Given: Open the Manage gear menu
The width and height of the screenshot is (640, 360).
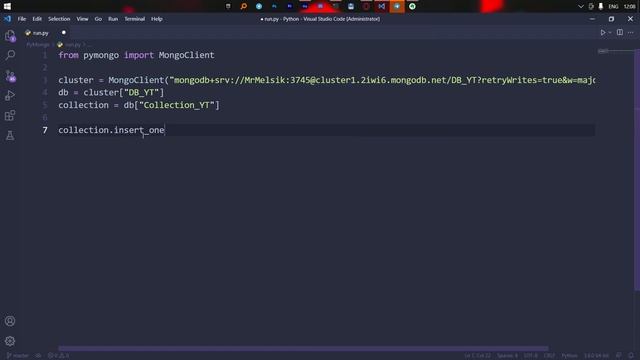Looking at the screenshot, I should click(x=10, y=341).
